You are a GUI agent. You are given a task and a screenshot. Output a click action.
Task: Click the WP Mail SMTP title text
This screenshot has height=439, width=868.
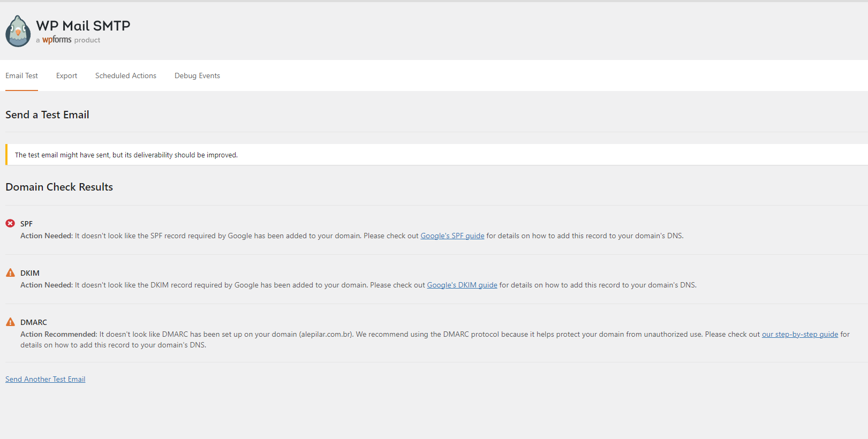coord(83,26)
